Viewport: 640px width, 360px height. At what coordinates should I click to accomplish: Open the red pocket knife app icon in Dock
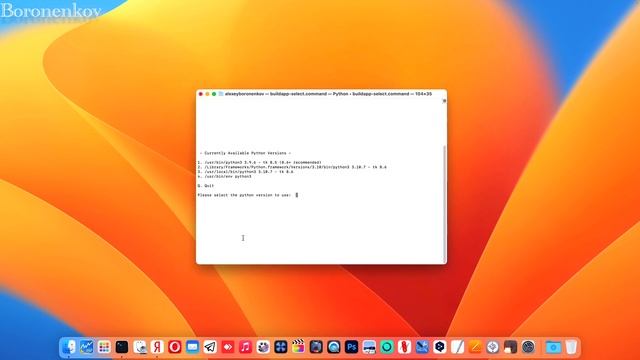[404, 347]
